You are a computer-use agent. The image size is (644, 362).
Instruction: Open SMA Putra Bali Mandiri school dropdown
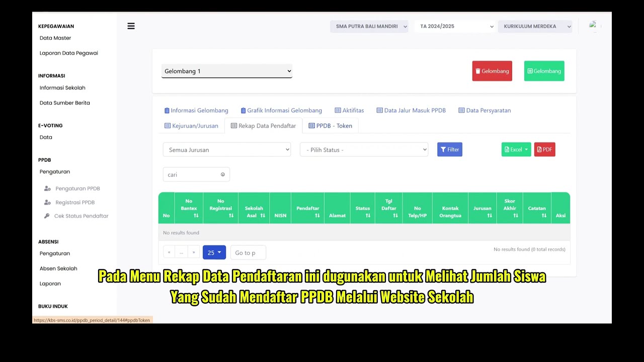pos(369,26)
